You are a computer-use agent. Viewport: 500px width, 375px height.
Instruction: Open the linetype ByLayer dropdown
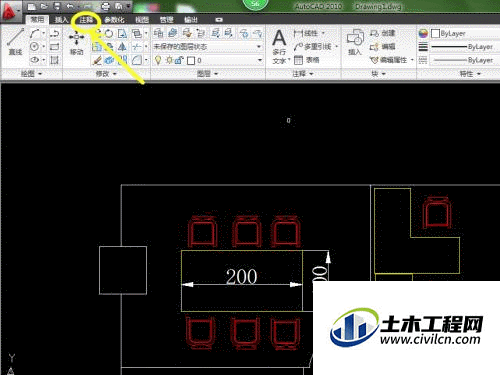tap(465, 60)
